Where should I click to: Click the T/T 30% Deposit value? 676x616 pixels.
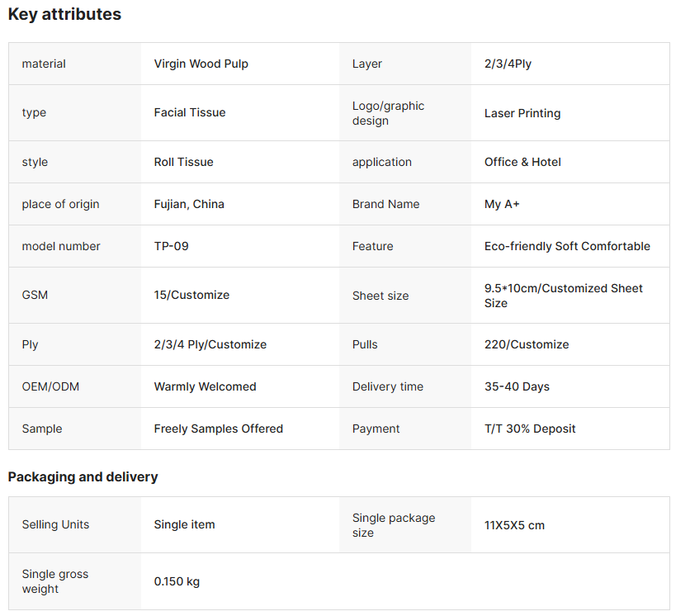pyautogui.click(x=530, y=429)
